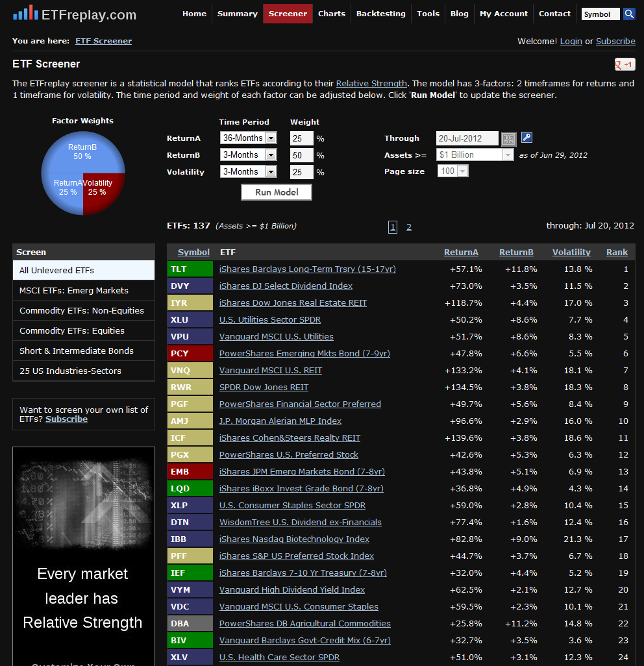The width and height of the screenshot is (644, 666).
Task: Click the Factor Weights pie chart
Action: point(83,173)
